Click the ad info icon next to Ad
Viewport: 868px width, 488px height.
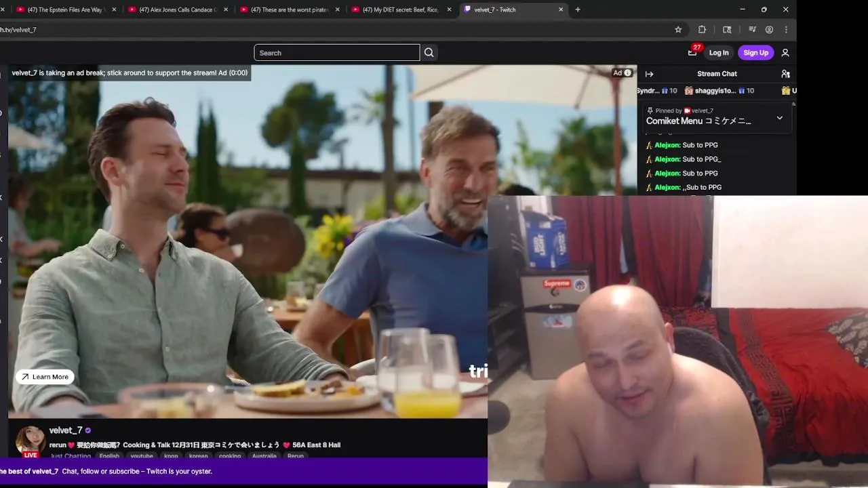click(627, 73)
